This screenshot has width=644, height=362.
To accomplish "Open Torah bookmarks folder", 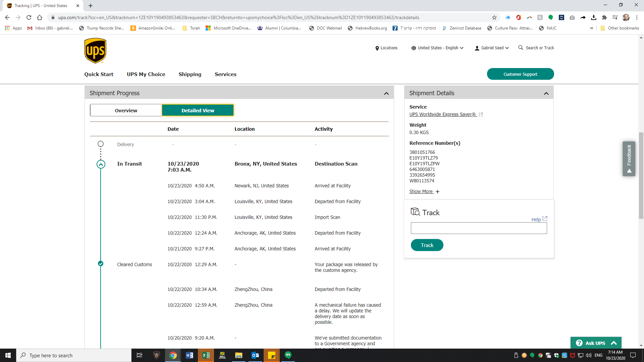I will pyautogui.click(x=191, y=28).
